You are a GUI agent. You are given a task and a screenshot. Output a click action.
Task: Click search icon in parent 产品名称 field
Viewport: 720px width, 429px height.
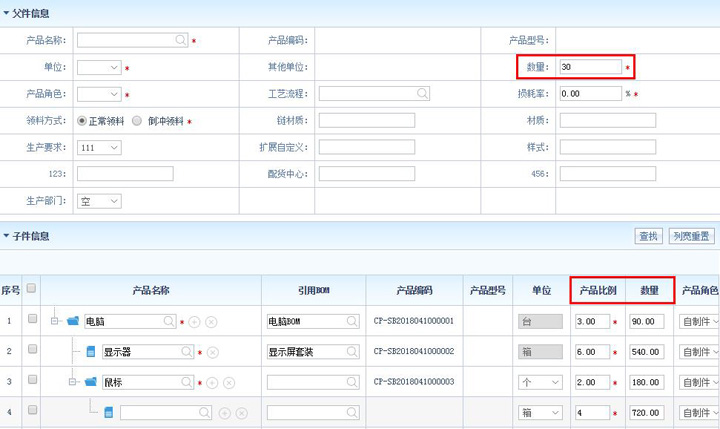point(180,40)
